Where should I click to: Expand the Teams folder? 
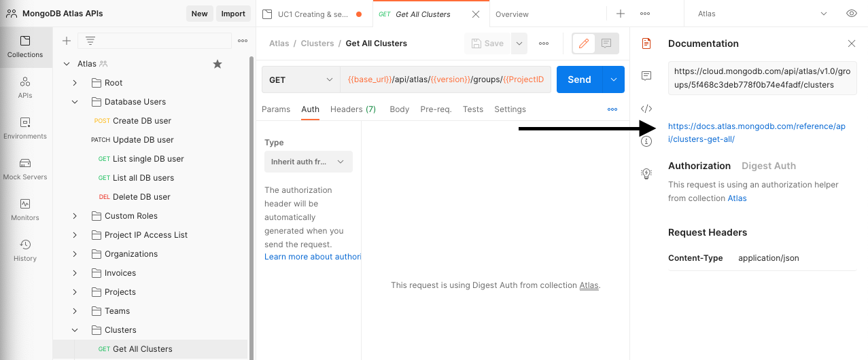pyautogui.click(x=75, y=311)
